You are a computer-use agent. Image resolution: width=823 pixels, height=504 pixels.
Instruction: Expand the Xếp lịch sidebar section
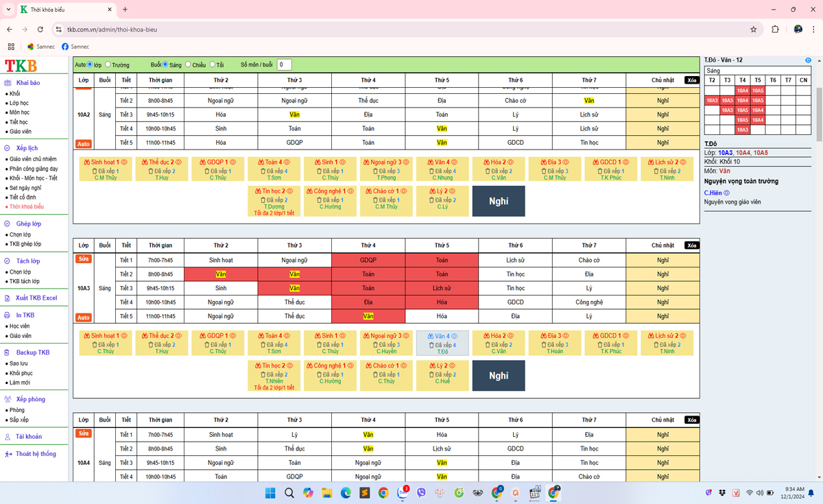coord(27,148)
